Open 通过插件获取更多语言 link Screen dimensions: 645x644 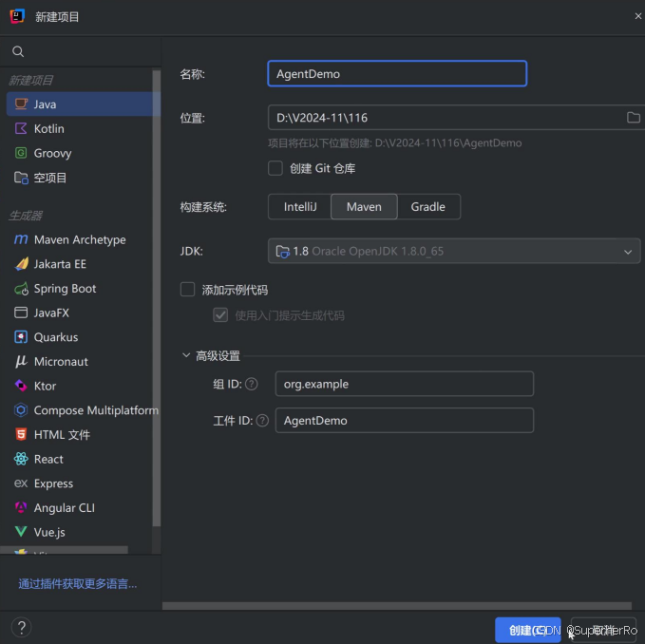[x=77, y=583]
